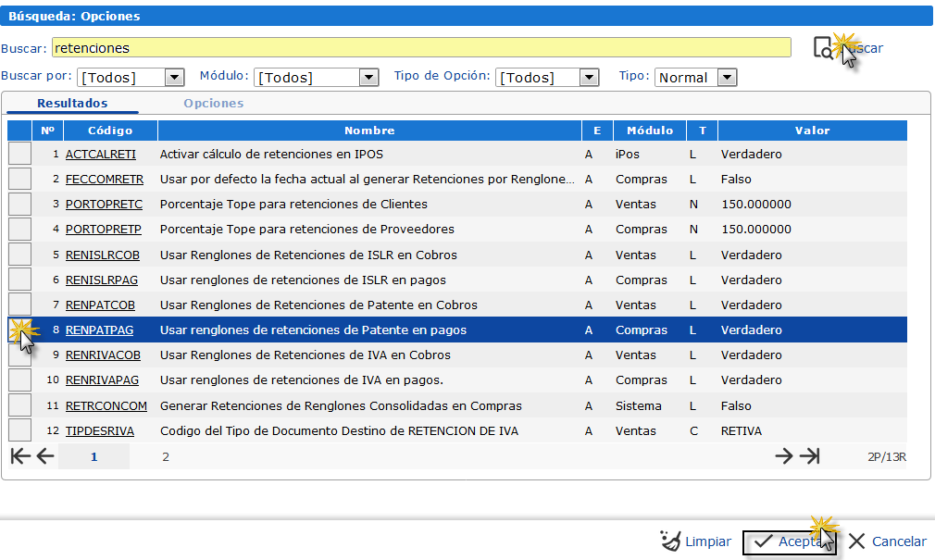
Task: Open the Tipo de Opción dropdown
Action: click(x=589, y=78)
